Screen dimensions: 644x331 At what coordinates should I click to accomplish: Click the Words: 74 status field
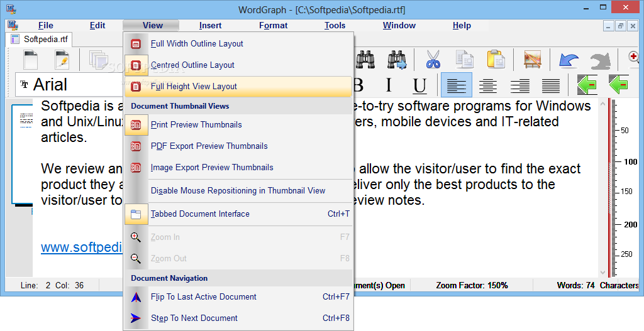click(575, 285)
